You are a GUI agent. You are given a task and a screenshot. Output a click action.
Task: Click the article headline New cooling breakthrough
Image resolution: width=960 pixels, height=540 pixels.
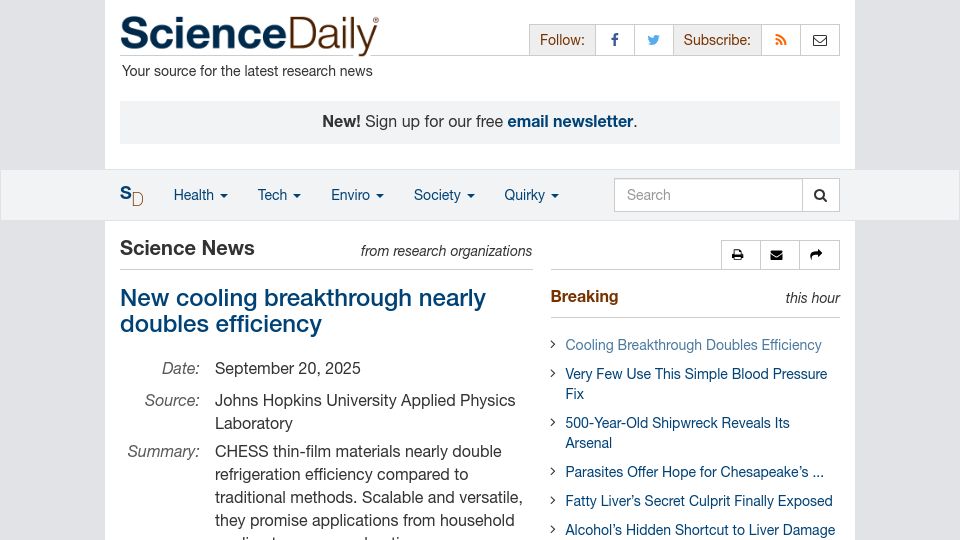pos(302,311)
